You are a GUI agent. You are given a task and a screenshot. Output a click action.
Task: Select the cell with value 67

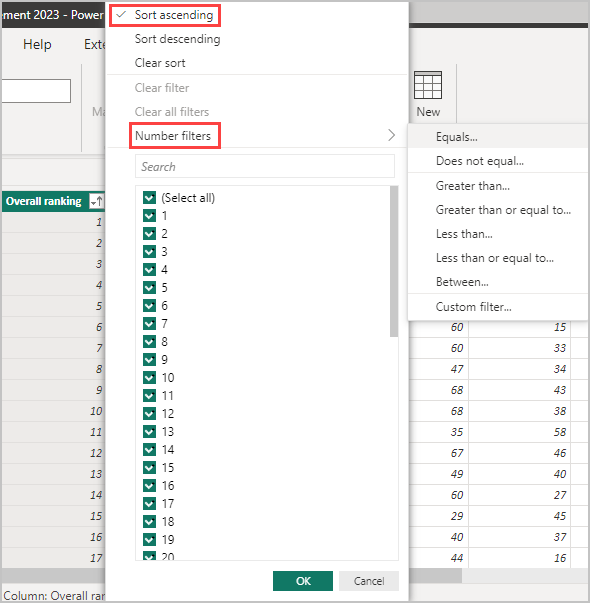(457, 453)
